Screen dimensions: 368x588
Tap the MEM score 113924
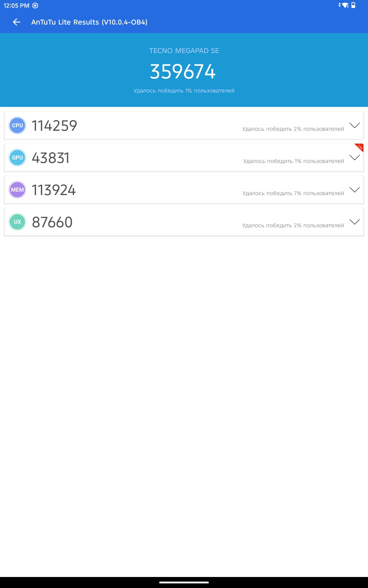[x=54, y=190]
